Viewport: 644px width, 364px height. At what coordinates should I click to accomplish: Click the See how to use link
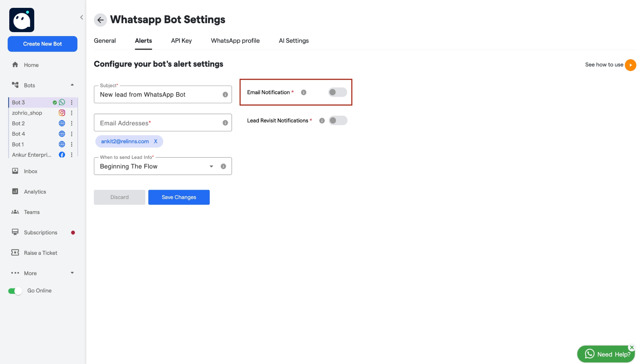tap(604, 65)
